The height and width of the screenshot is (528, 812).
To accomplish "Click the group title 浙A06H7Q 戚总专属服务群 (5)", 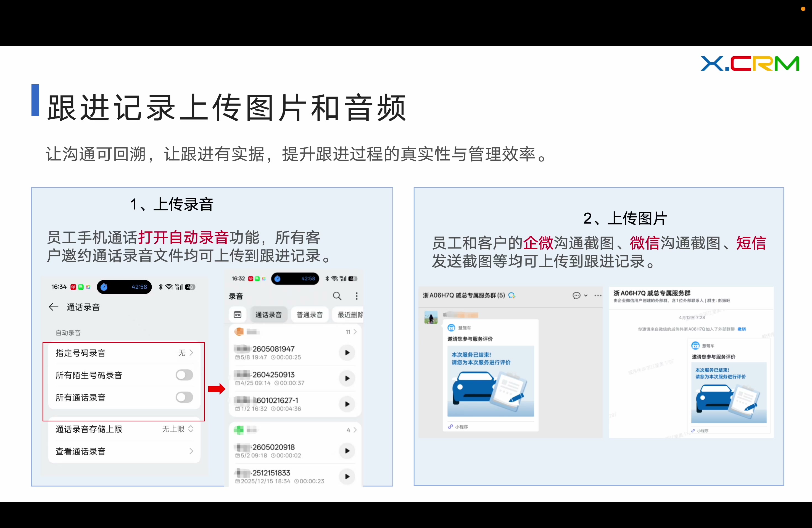I will coord(464,295).
